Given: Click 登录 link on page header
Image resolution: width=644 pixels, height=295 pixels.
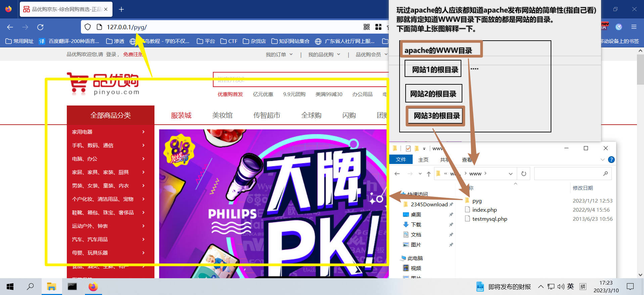Looking at the screenshot, I should [x=111, y=54].
